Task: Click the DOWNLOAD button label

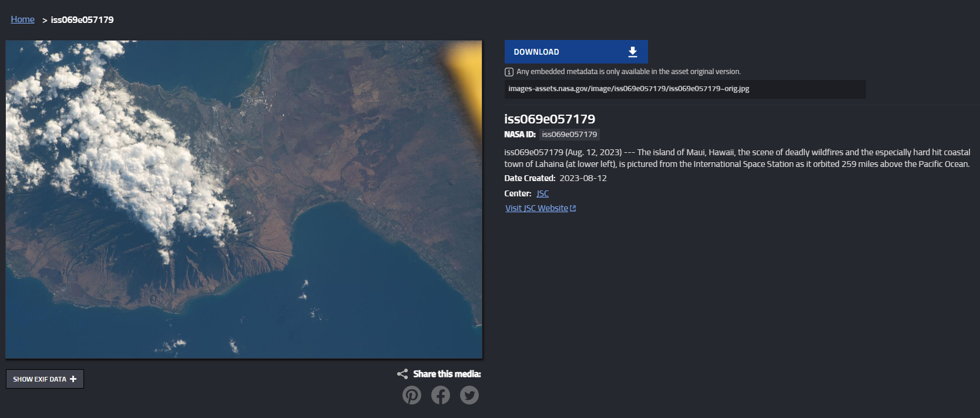Action: coord(536,52)
